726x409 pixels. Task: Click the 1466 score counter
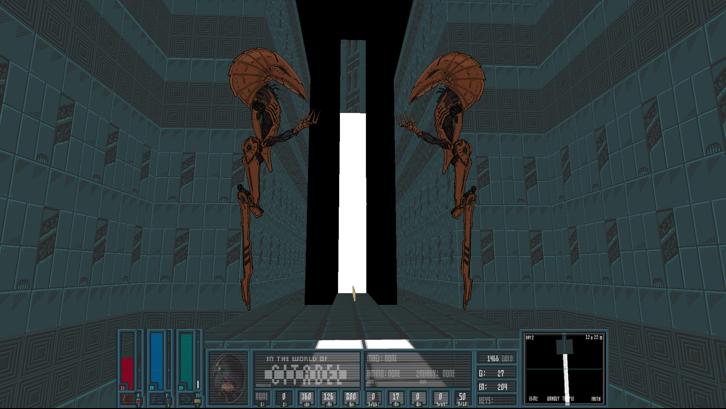coord(497,359)
